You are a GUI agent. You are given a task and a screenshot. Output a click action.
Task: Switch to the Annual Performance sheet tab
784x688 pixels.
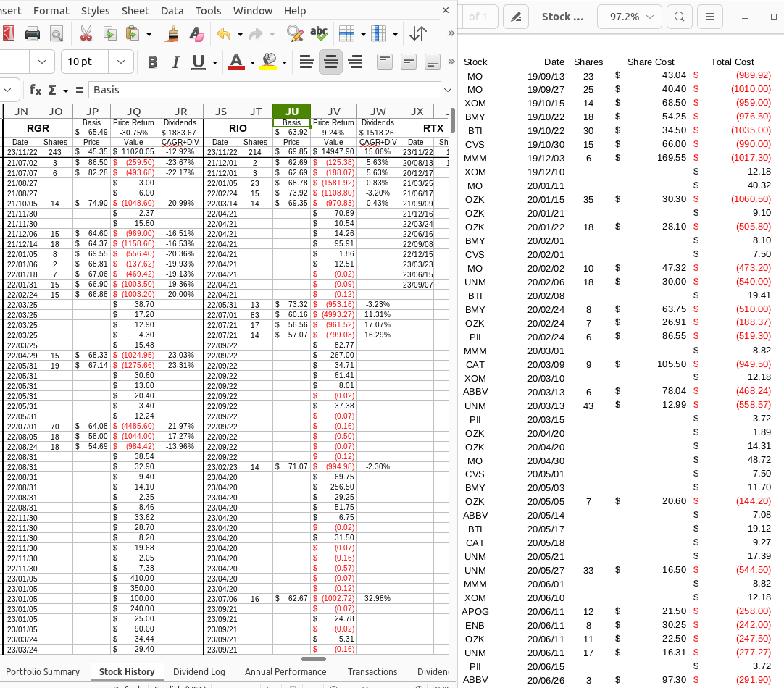point(285,672)
